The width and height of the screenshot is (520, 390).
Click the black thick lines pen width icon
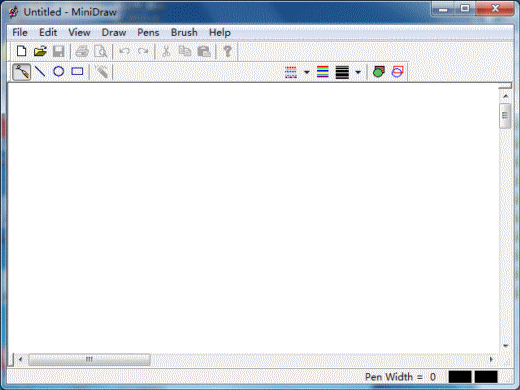(342, 72)
